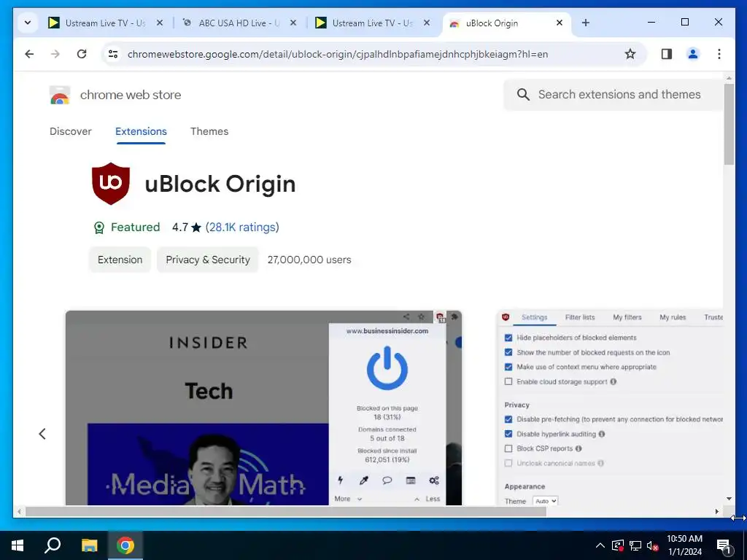Click the address bar URL

pyautogui.click(x=337, y=54)
